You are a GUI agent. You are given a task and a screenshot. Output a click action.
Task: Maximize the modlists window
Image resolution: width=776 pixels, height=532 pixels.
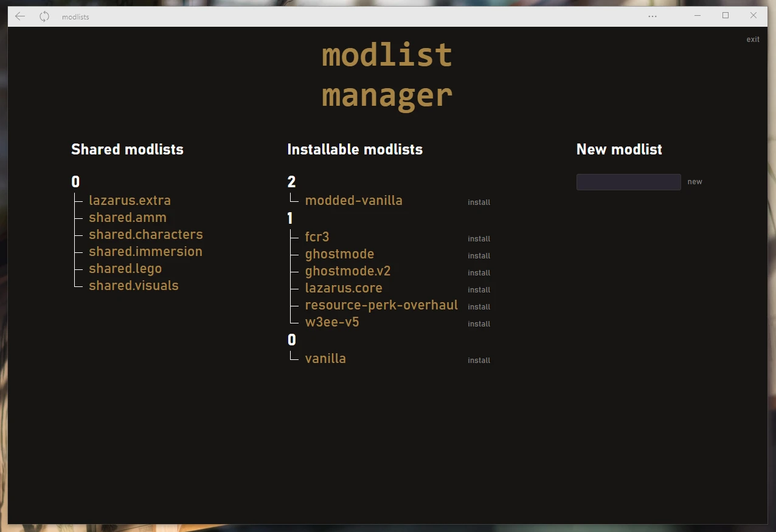tap(726, 16)
